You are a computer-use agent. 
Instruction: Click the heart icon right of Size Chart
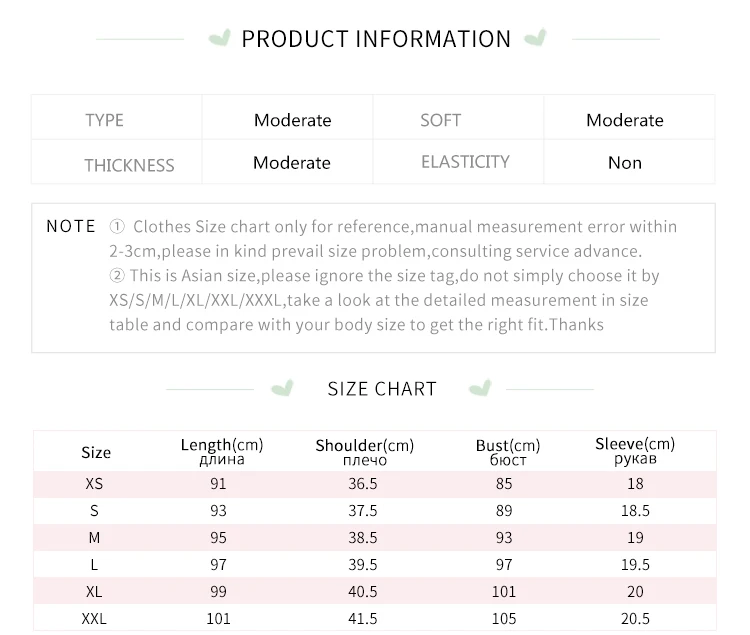point(480,388)
